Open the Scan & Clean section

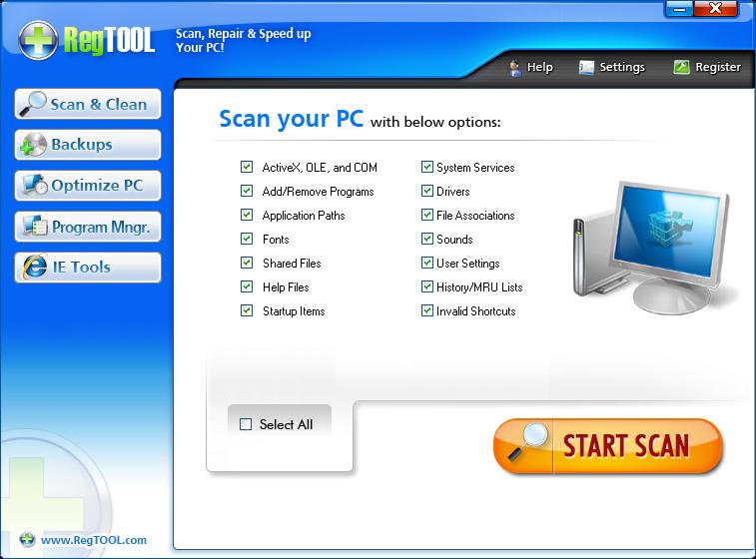[88, 104]
